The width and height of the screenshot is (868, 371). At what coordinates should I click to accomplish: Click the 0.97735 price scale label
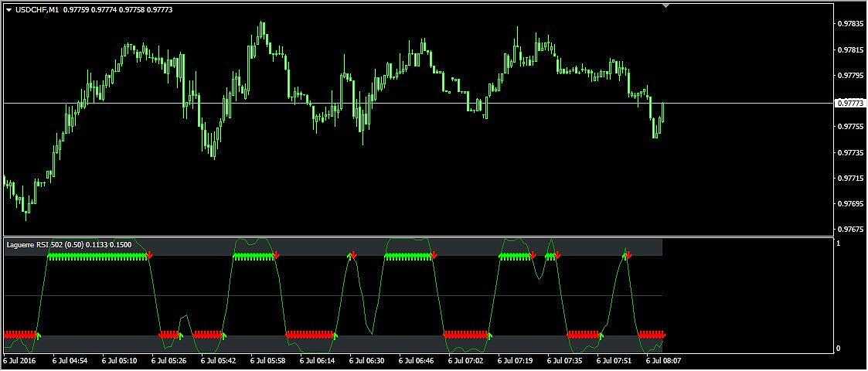(x=851, y=153)
